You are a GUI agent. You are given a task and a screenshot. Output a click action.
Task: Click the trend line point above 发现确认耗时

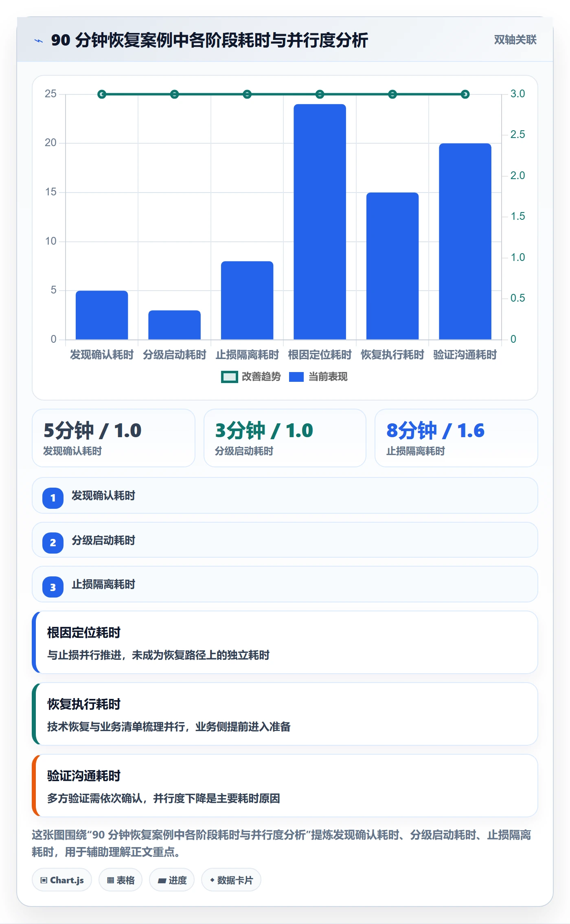pos(102,94)
